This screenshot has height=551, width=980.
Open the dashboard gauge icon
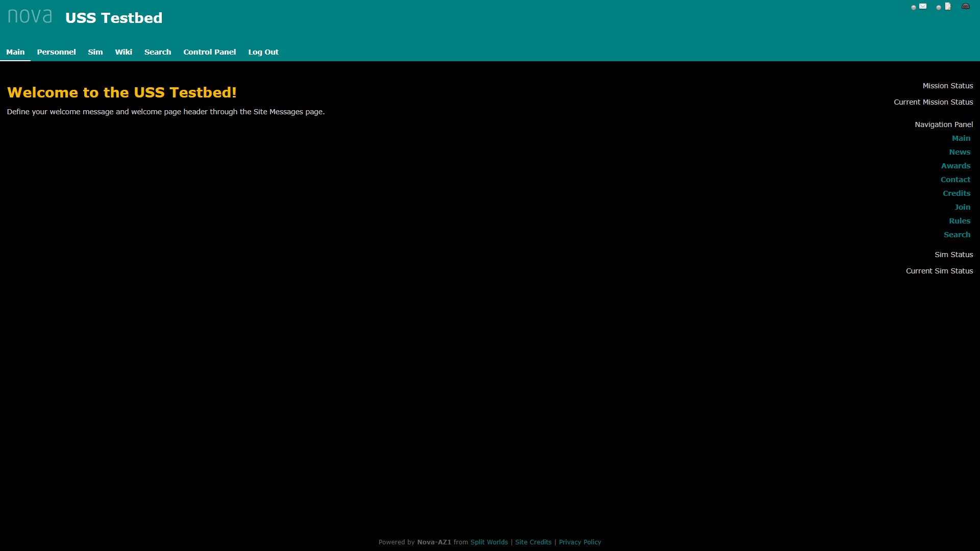(965, 7)
